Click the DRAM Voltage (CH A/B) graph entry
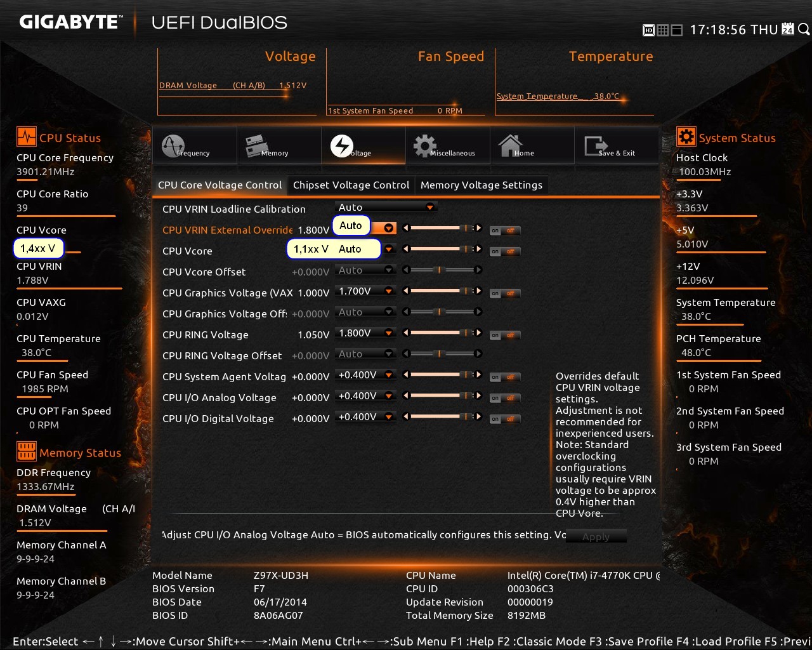 233,85
